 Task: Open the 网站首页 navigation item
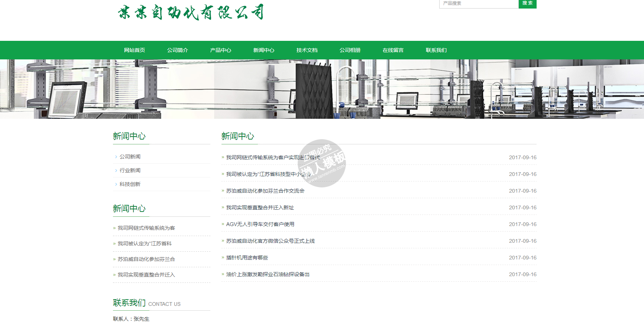[135, 50]
